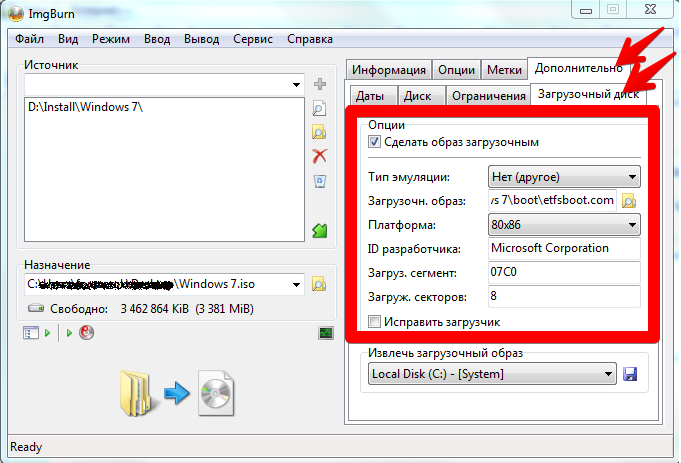
Task: Close the ImgBurn window
Action: pos(650,10)
